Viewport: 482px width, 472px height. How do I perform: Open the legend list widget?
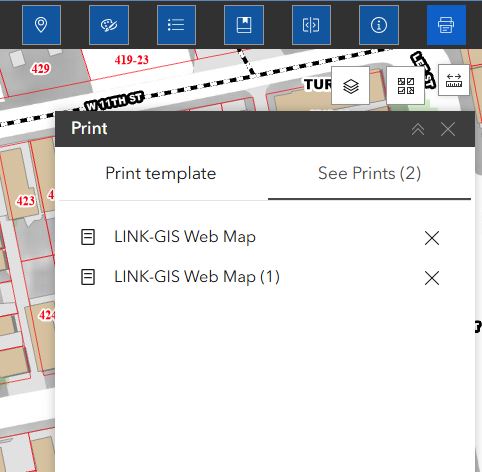(176, 25)
